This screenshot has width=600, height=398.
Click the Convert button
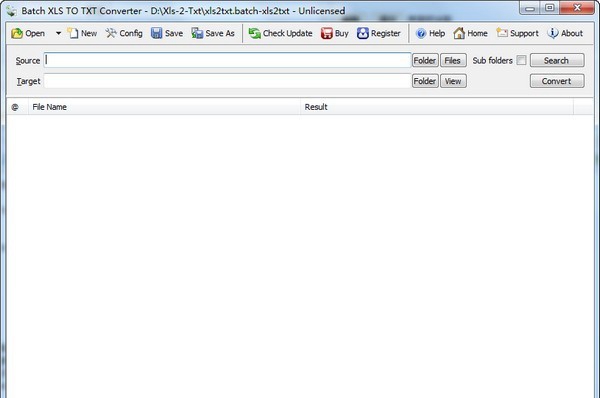pyautogui.click(x=557, y=81)
